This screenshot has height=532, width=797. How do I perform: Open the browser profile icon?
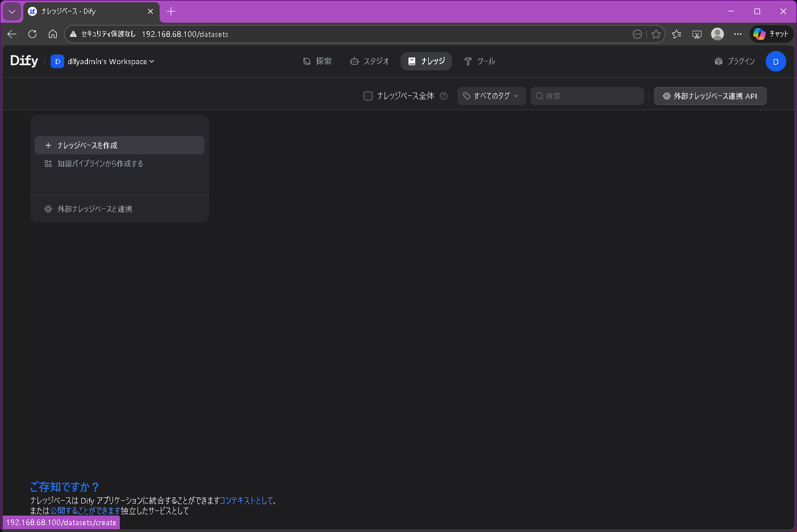click(717, 34)
